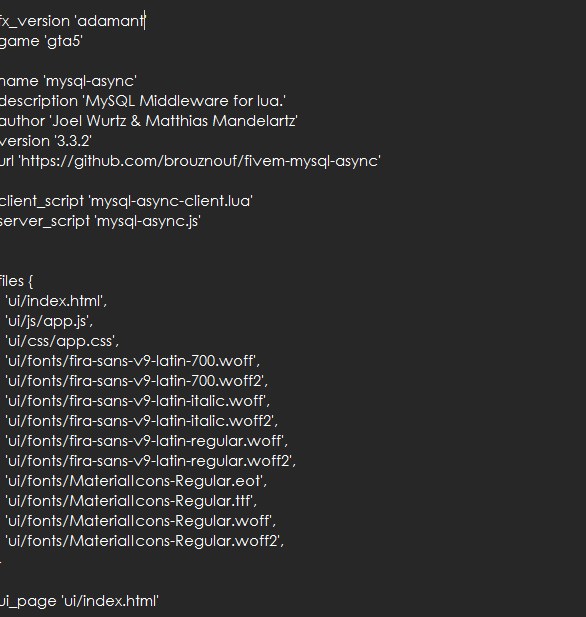Place cursor on game 'gta5' line

pyautogui.click(x=41, y=41)
